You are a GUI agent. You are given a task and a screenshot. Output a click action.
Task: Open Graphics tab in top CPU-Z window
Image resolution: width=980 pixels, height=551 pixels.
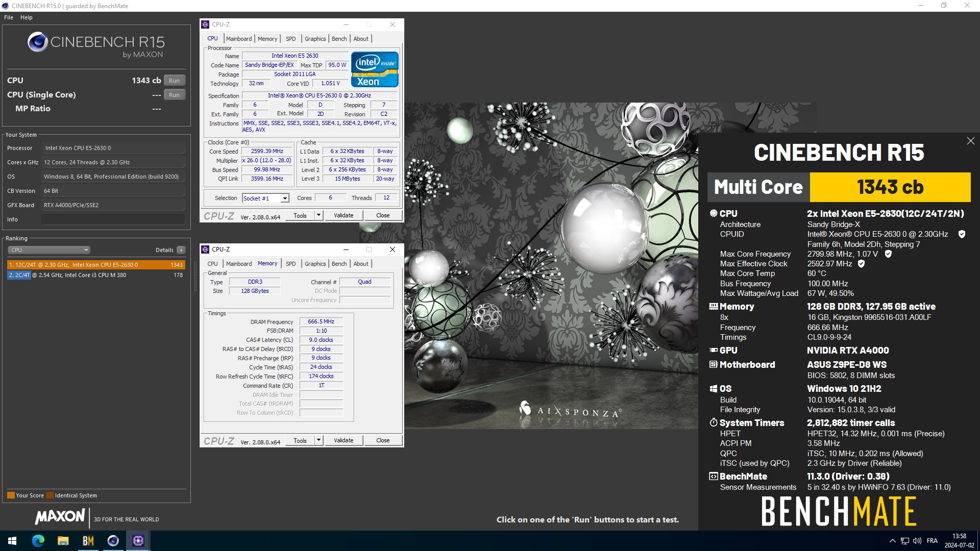pos(315,39)
